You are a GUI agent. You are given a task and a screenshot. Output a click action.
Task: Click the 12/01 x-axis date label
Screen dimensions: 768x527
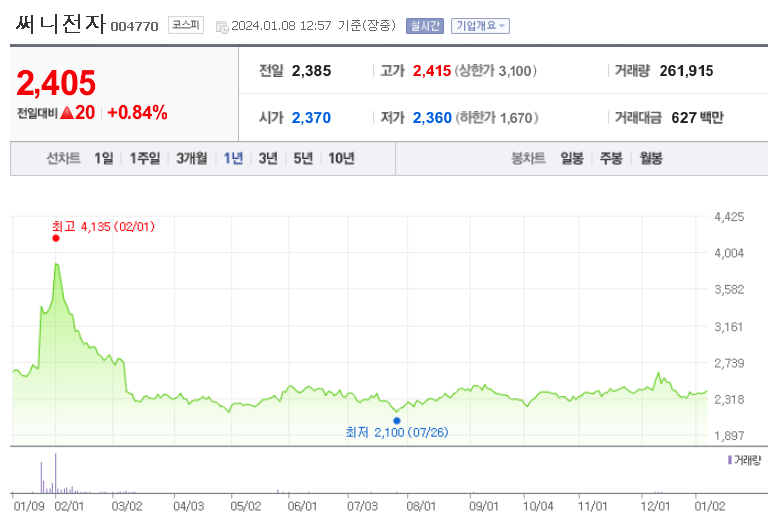(x=655, y=506)
